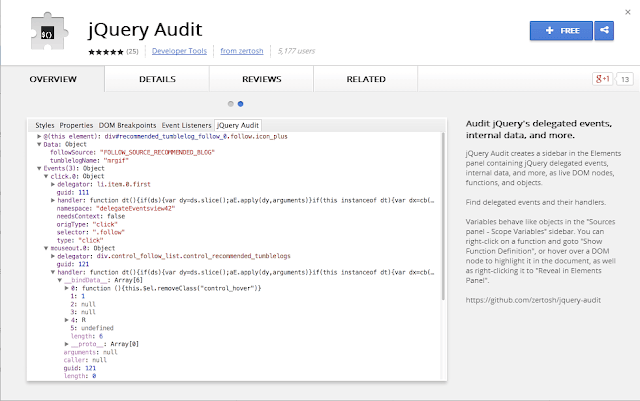Open the DOM Breakpoints sidebar tab
This screenshot has height=401, width=640.
(x=127, y=125)
